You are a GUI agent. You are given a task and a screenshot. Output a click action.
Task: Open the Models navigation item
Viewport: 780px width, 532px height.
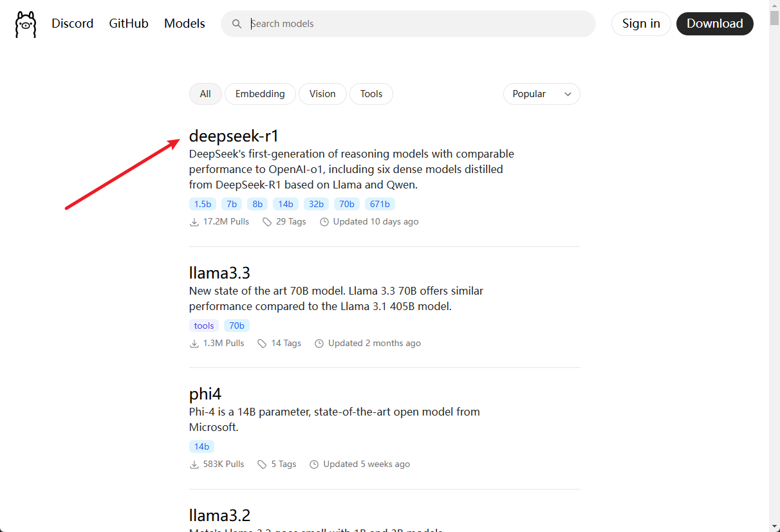point(185,24)
